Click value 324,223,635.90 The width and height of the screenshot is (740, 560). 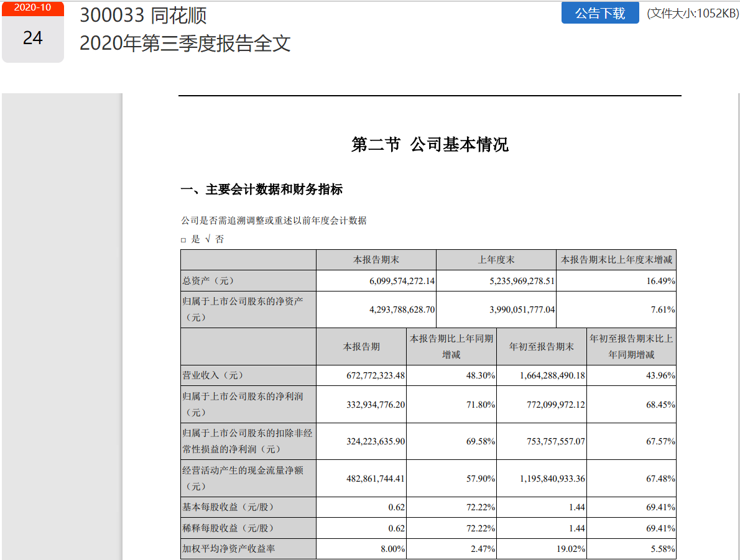[x=376, y=441]
